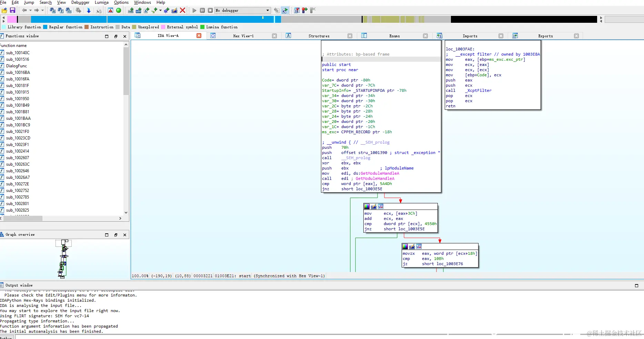Click the red X delete icon
The image size is (644, 339).
[183, 10]
